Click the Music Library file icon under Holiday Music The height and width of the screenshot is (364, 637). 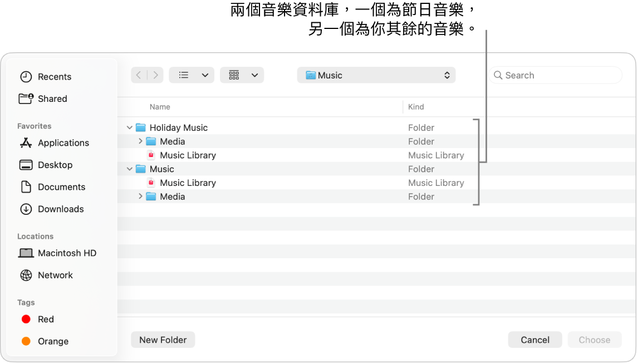pos(151,155)
